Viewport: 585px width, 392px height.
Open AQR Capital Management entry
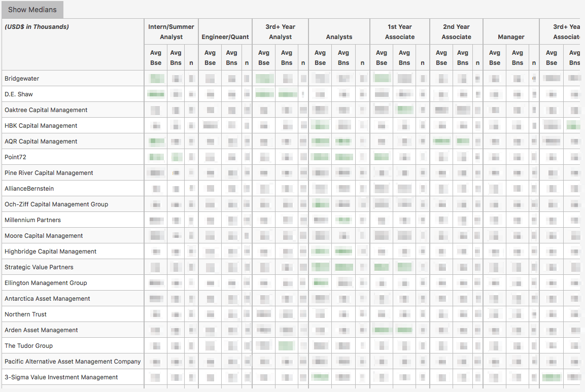[x=41, y=141]
